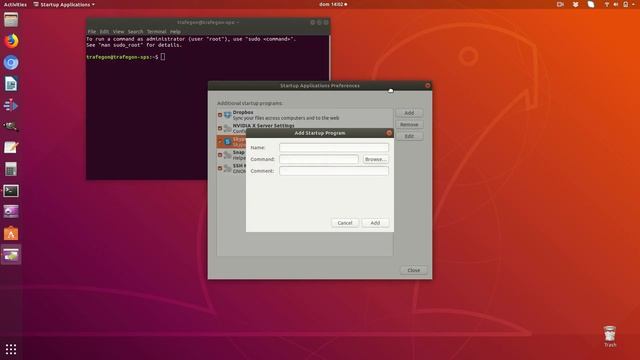The image size is (640, 360).
Task: Toggle the checkbox of the highlighted Skype row
Action: 220,142
